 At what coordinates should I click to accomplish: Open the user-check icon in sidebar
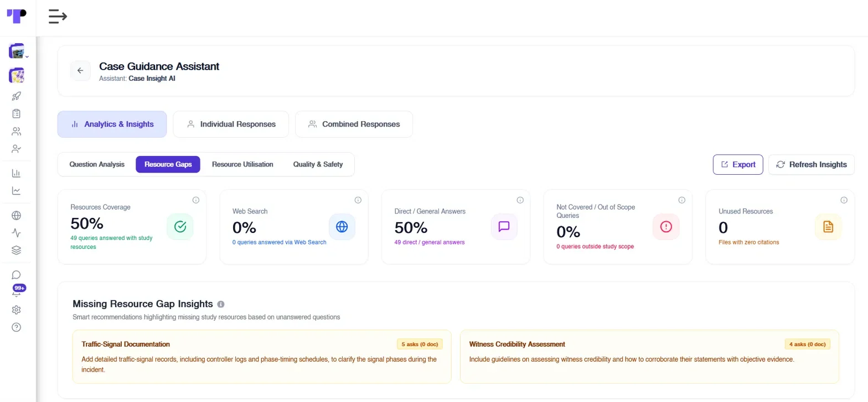coord(17,149)
